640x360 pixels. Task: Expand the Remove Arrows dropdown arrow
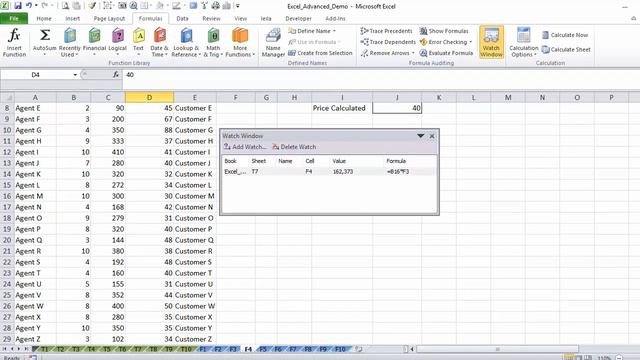pyautogui.click(x=413, y=53)
